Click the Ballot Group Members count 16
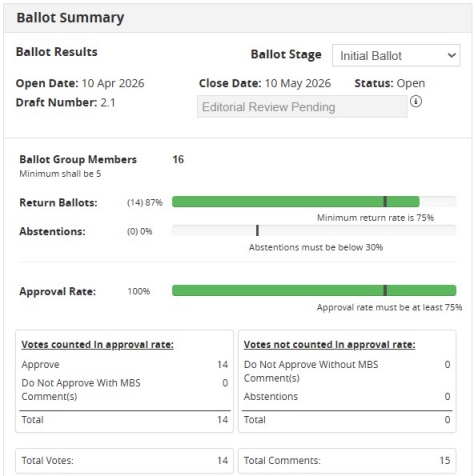 tap(178, 159)
